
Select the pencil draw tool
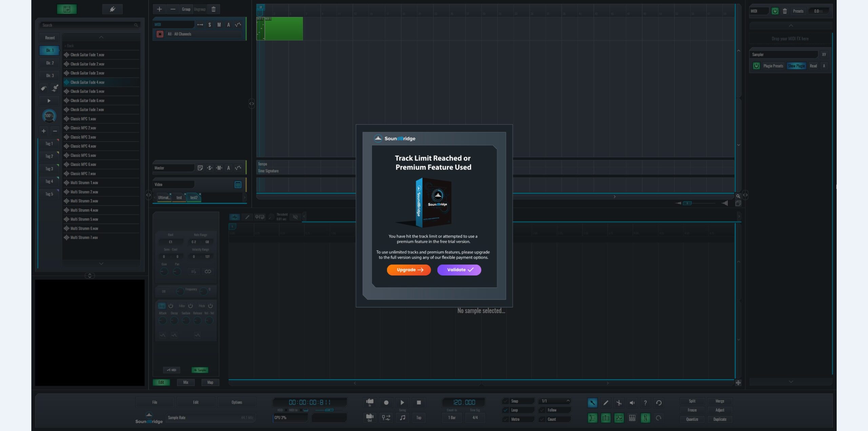[606, 403]
